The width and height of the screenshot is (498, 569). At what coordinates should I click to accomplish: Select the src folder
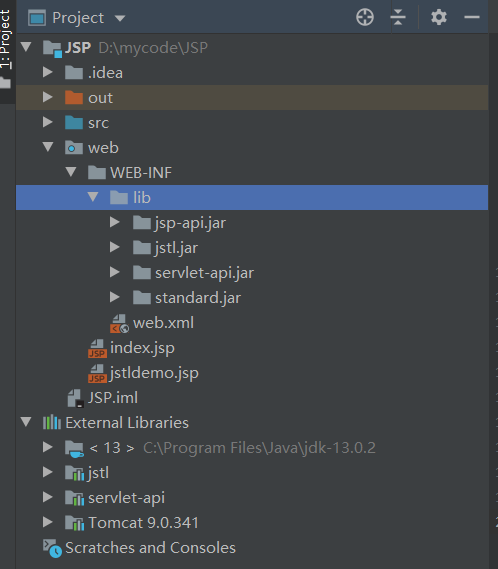point(98,123)
